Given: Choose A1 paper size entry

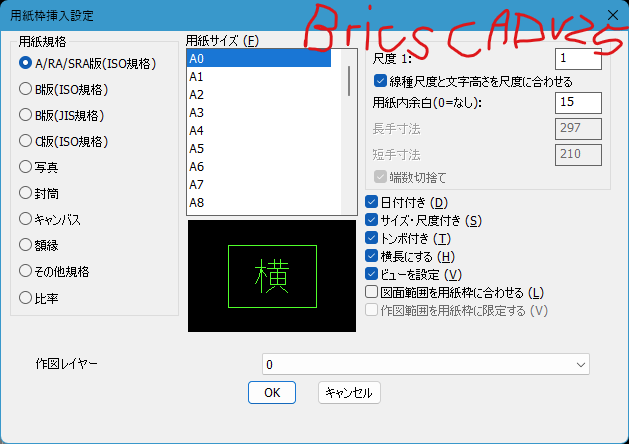Looking at the screenshot, I should [x=259, y=76].
